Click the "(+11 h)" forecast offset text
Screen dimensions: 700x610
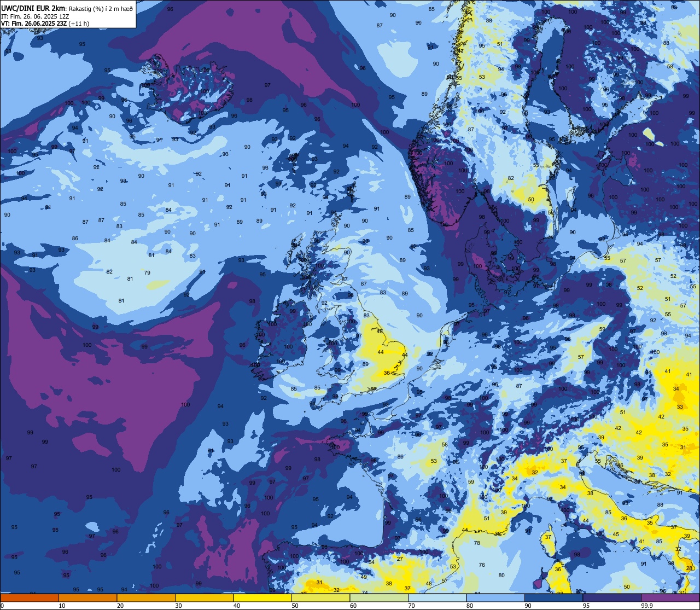tap(79, 24)
